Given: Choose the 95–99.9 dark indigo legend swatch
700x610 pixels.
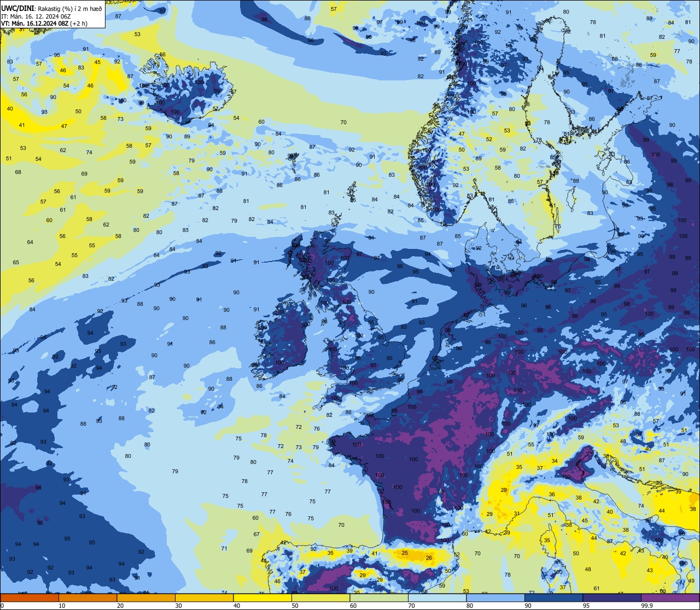Looking at the screenshot, I should point(612,597).
